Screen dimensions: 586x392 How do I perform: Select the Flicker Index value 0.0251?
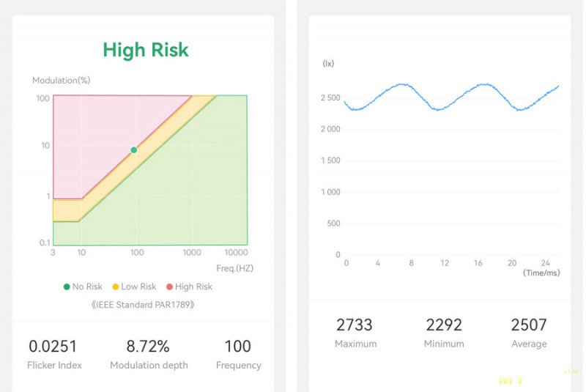(x=53, y=346)
